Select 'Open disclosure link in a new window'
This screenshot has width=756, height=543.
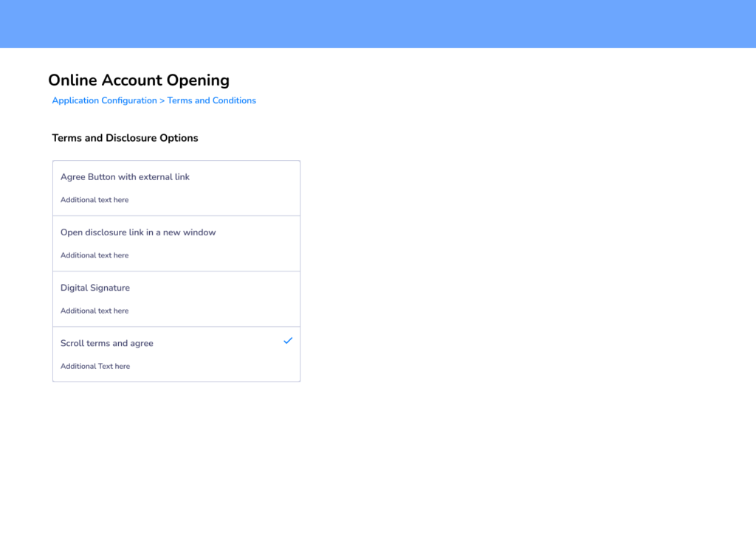(138, 232)
